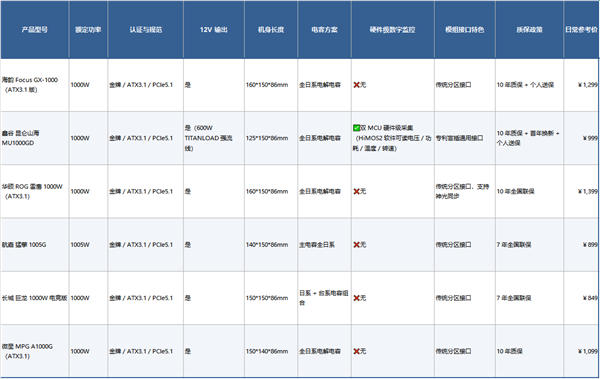Click the ¥849 price cell
600x379 pixels.
tap(582, 298)
